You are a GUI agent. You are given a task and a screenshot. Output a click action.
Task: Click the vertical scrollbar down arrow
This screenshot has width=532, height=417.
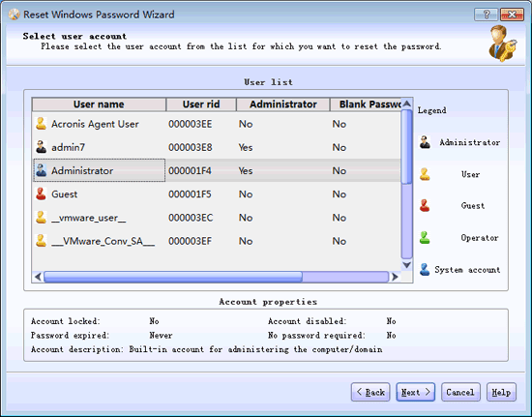(406, 265)
